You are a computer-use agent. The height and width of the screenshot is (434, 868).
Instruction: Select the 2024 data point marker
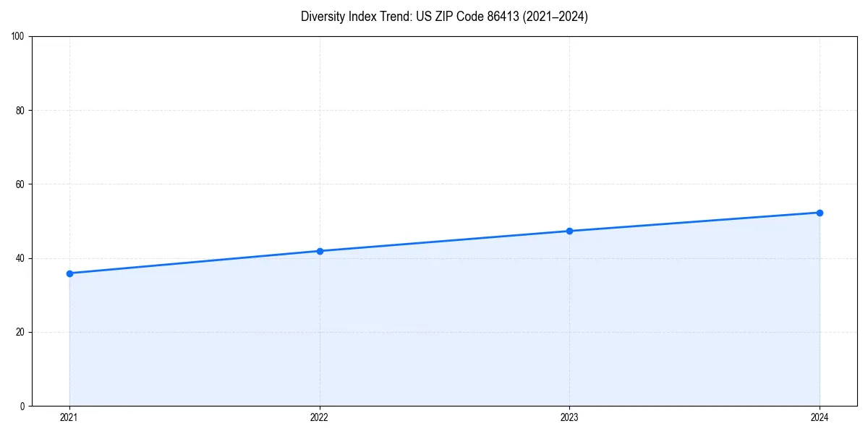(820, 212)
